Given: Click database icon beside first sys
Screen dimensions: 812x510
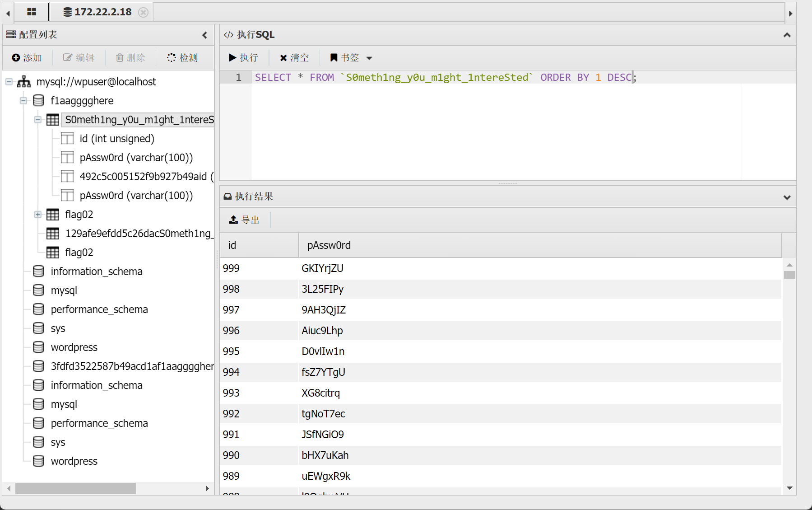Looking at the screenshot, I should pos(38,328).
